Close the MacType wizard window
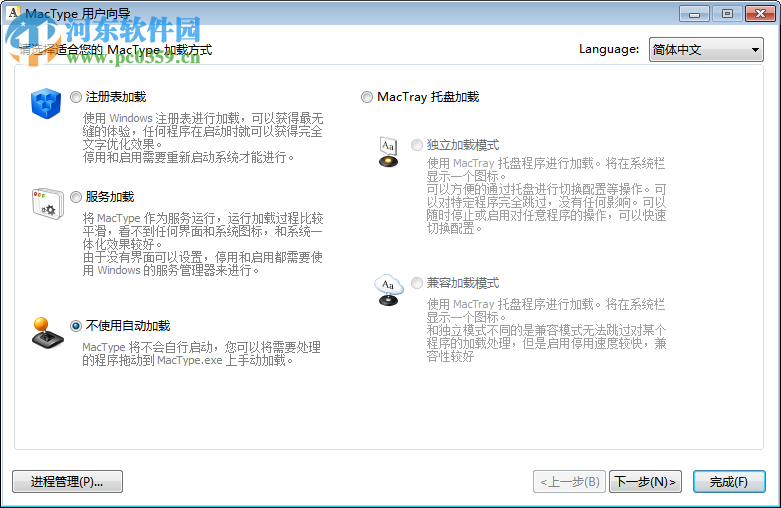The width and height of the screenshot is (781, 508). click(x=760, y=13)
